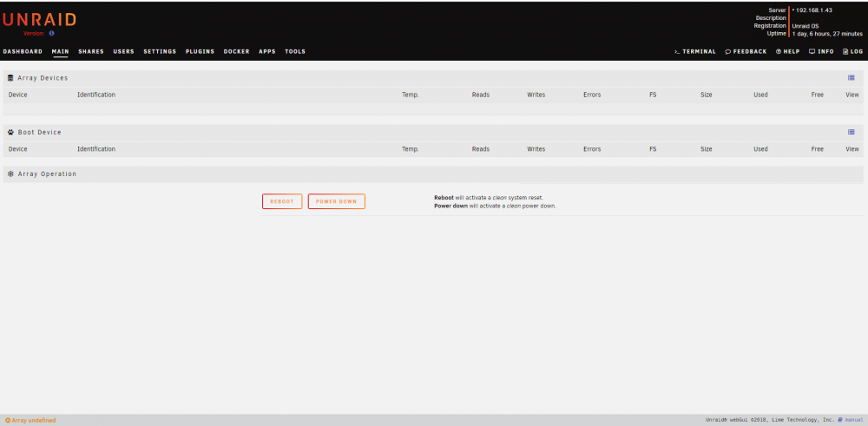The width and height of the screenshot is (868, 426).
Task: Click the Reboot button
Action: 282,201
